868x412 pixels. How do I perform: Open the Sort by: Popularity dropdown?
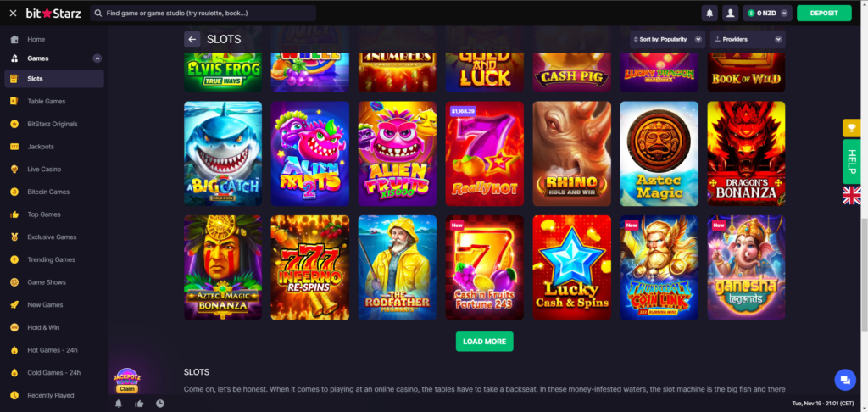pyautogui.click(x=668, y=39)
